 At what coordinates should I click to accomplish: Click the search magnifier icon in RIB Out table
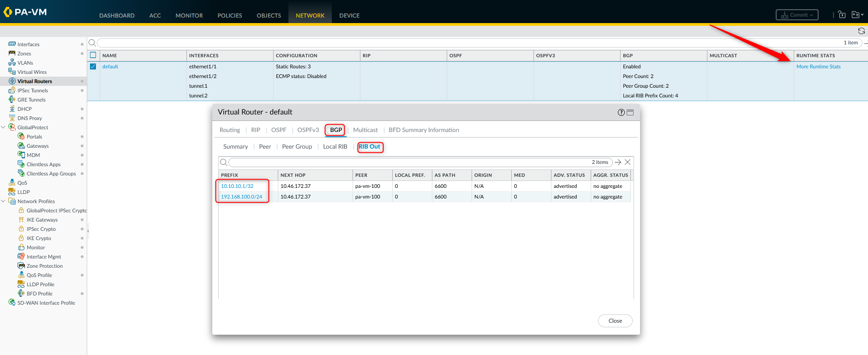[x=224, y=162]
